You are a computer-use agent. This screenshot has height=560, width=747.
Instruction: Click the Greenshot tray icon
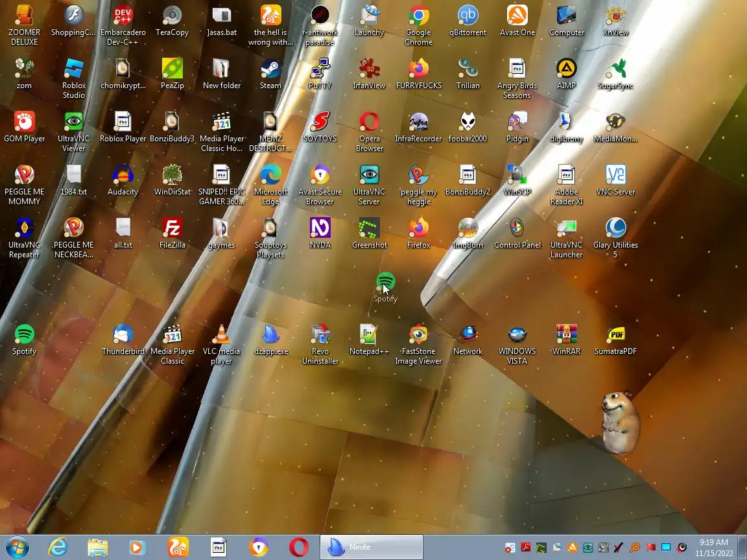[x=541, y=548]
